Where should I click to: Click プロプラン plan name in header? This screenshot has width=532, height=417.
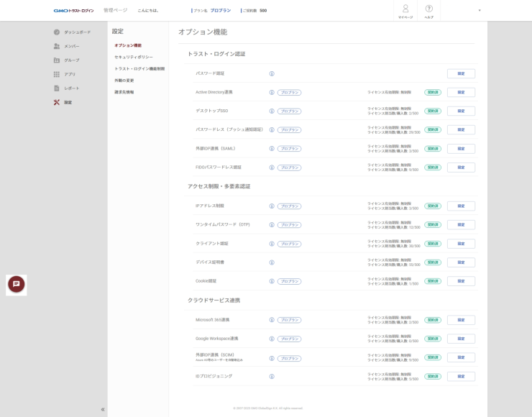tap(221, 11)
